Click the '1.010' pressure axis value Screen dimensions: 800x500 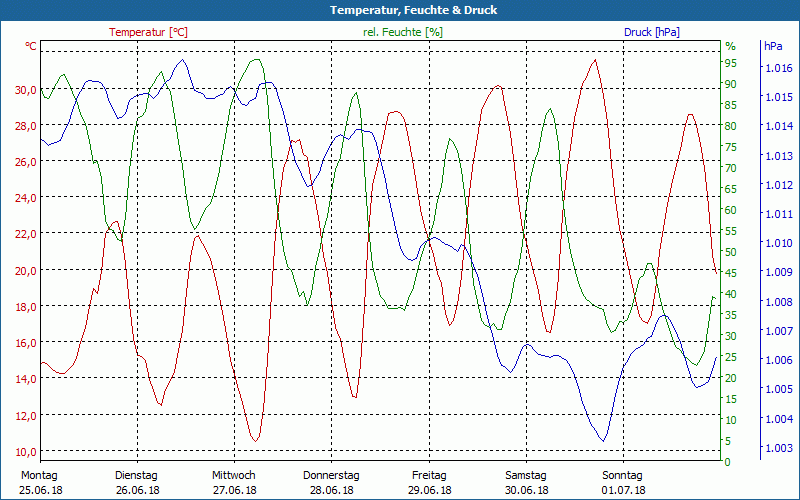tap(779, 243)
